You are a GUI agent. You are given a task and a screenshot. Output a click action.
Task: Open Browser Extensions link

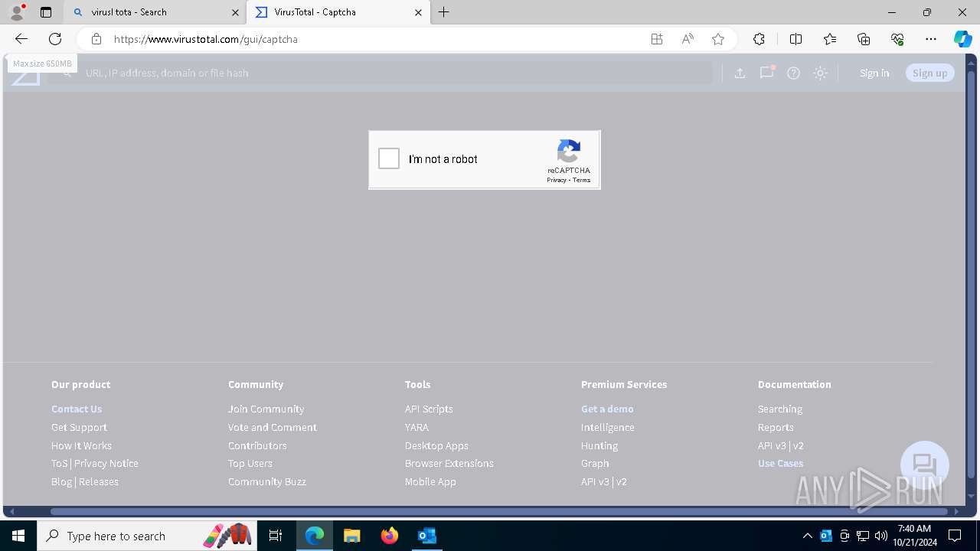point(449,463)
